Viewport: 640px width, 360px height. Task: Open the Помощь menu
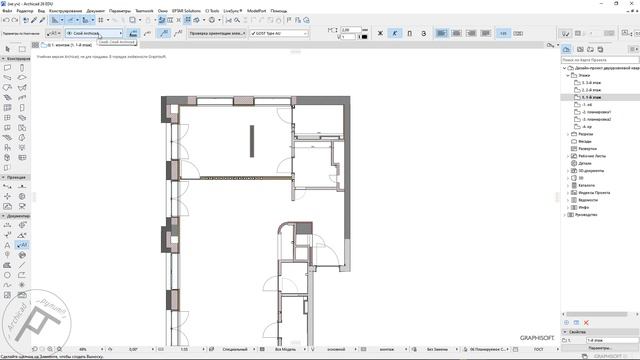tap(278, 11)
